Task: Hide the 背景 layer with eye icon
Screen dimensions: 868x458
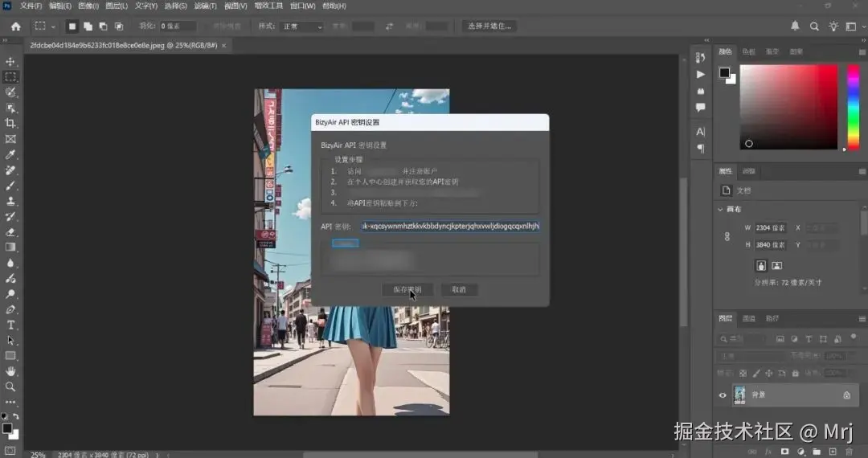Action: pos(723,395)
